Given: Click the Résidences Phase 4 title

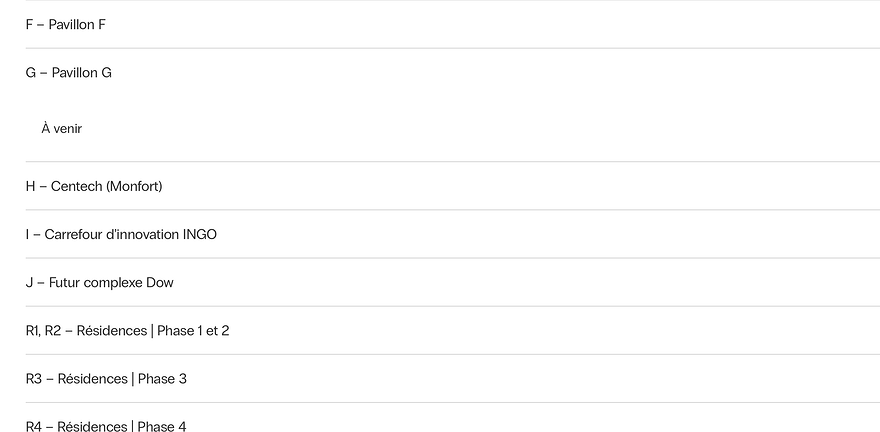Looking at the screenshot, I should [122, 426].
